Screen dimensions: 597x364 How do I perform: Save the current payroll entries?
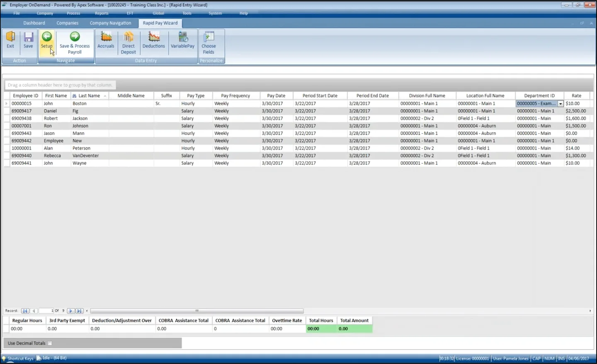(x=28, y=41)
